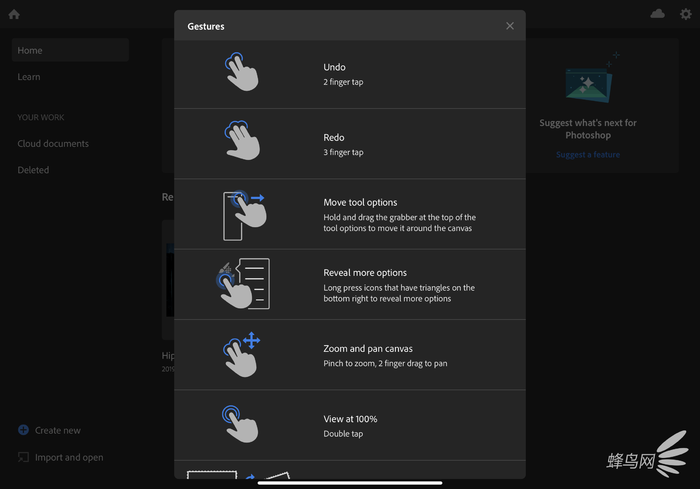Click the Undo heading text
This screenshot has height=489, width=700.
(334, 67)
